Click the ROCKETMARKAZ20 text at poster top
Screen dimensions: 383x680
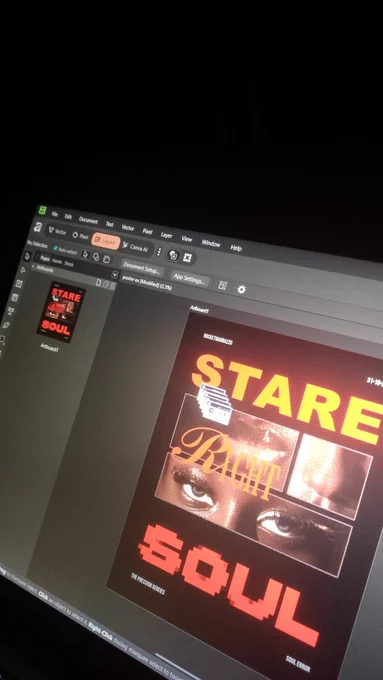(x=218, y=339)
